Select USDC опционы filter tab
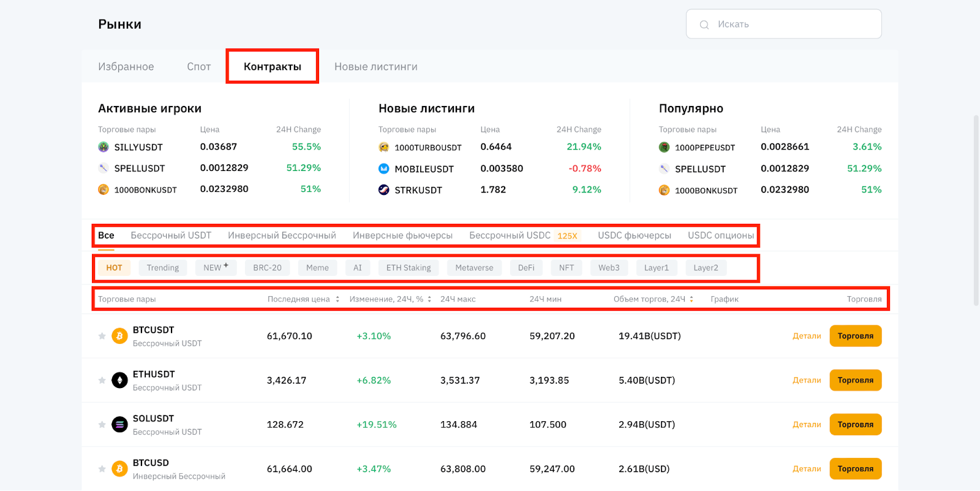 (x=721, y=235)
